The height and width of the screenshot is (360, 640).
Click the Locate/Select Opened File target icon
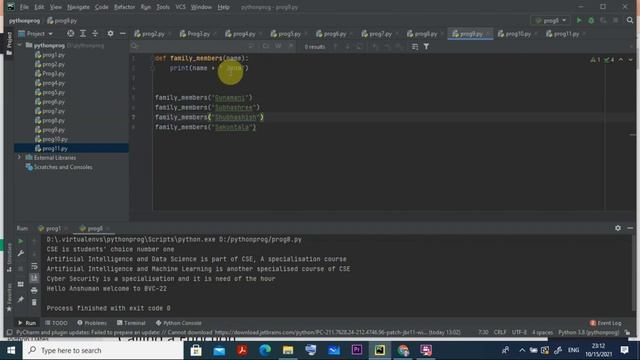pos(71,33)
